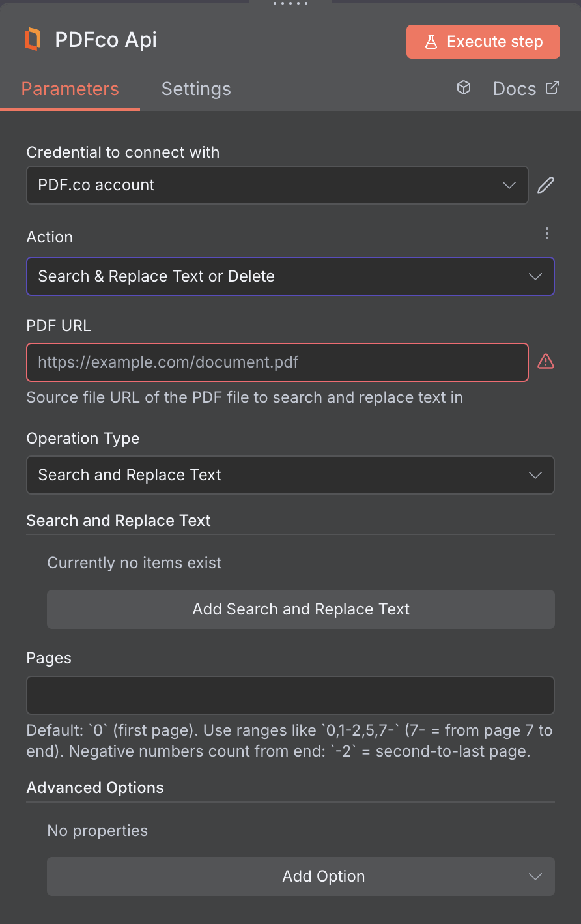
Task: Click inside the PDF URL field
Action: click(277, 362)
